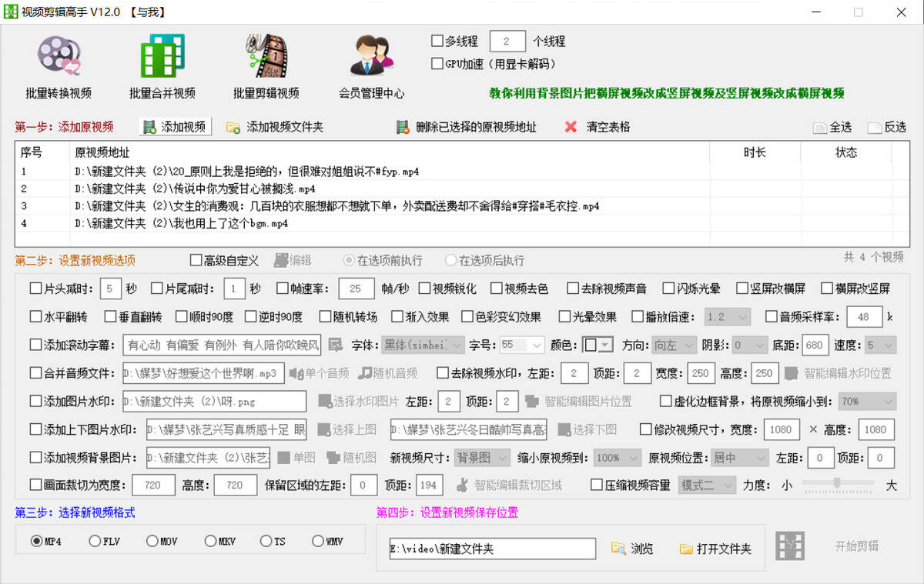Screen dimensions: 924x584
Task: Click the red X 清空表格 icon
Action: [571, 127]
